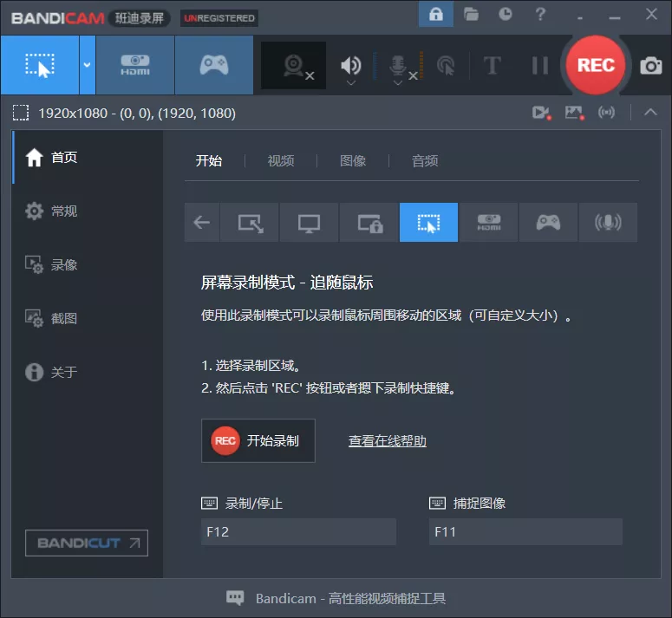Open the output folder icon
Image resolution: width=672 pixels, height=618 pixels.
coord(471,14)
